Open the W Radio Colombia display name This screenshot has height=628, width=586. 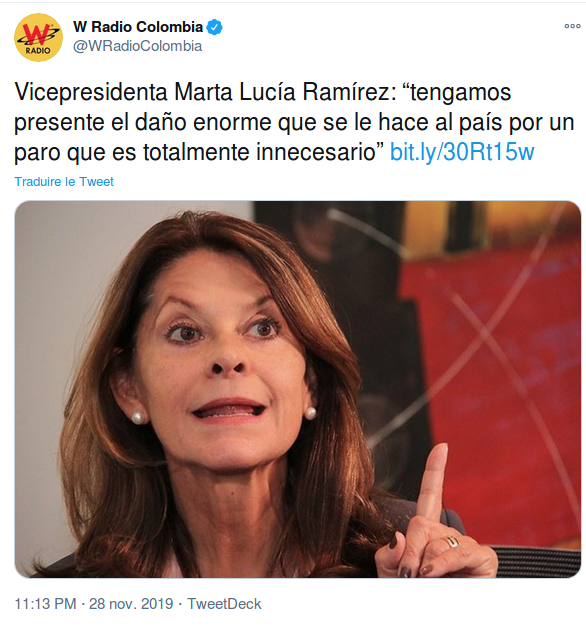[x=138, y=27]
